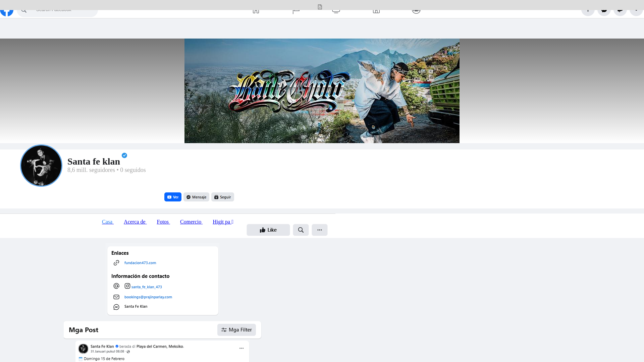Open the fundacion473.com link
644x362 pixels.
coord(140,263)
